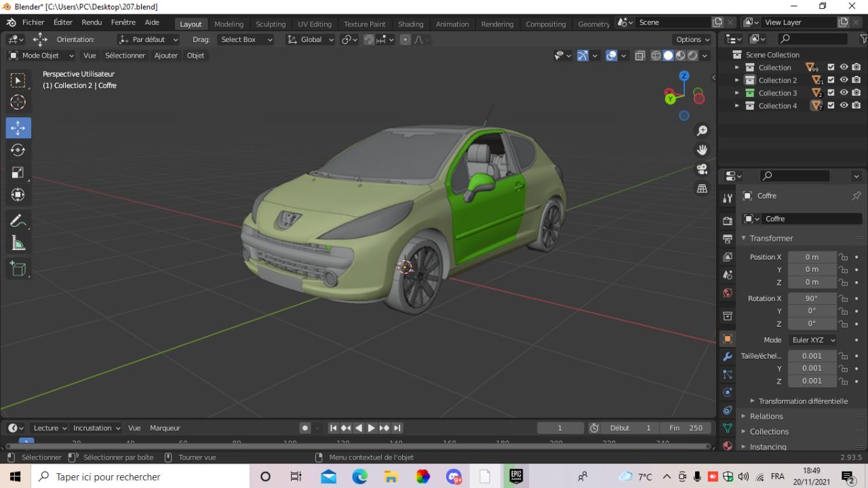Expand Collection 2 in outliner
Viewport: 868px width, 488px height.
coord(737,80)
